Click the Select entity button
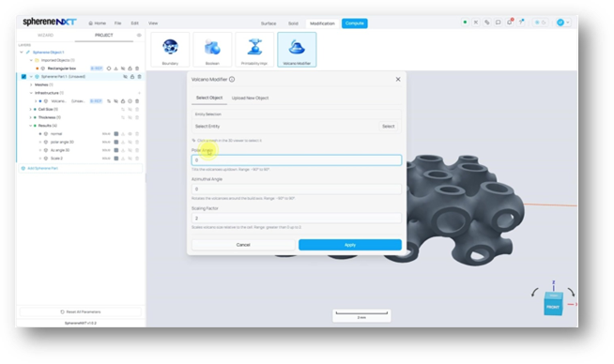 pos(388,127)
